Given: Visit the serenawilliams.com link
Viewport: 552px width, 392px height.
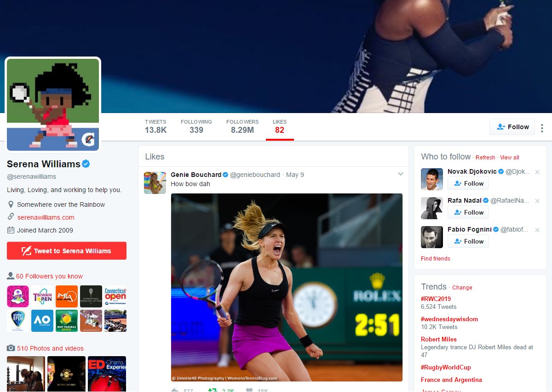Looking at the screenshot, I should click(46, 217).
